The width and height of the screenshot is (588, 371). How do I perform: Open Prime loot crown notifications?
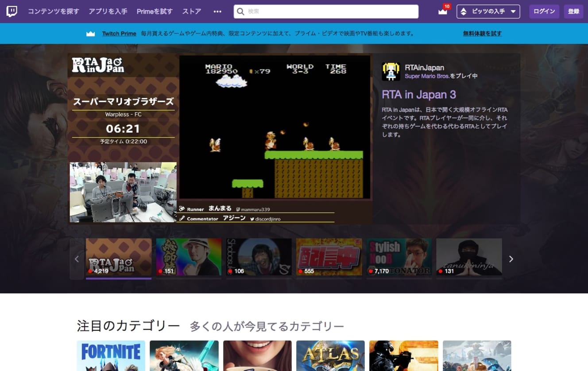(443, 11)
